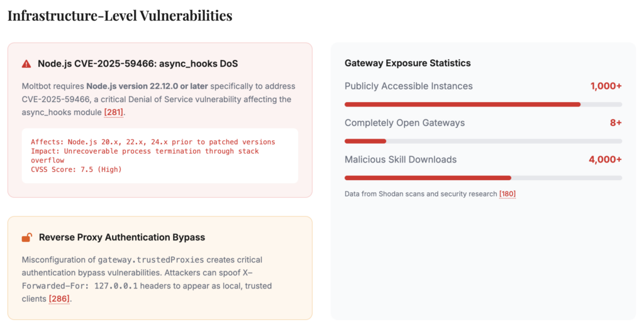Follow the [180] reference link
Image resolution: width=644 pixels, height=330 pixels.
[x=507, y=194]
